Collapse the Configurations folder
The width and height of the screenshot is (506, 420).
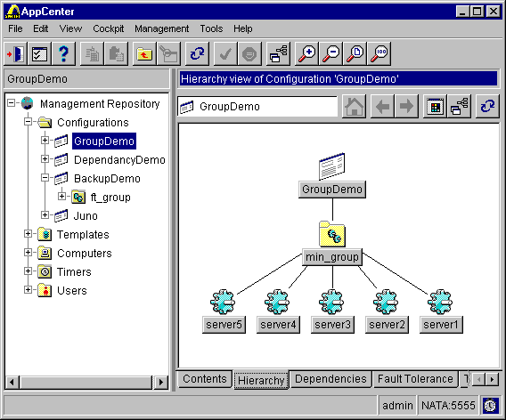click(x=29, y=122)
